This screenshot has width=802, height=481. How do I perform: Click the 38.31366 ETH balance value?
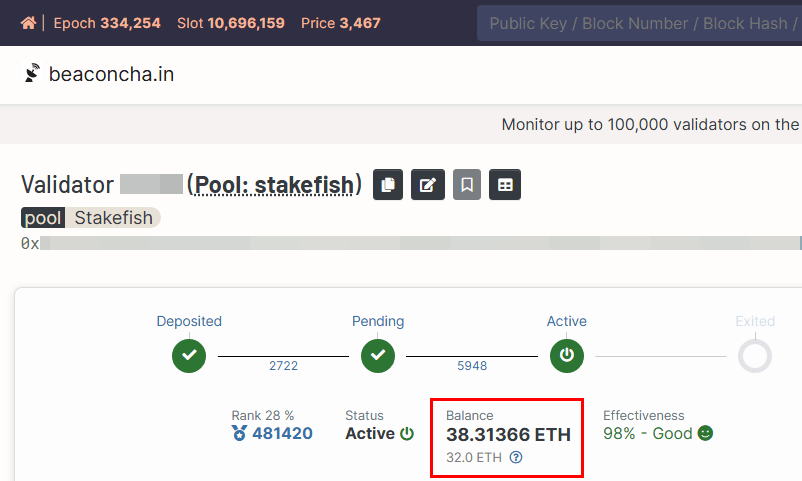(508, 434)
